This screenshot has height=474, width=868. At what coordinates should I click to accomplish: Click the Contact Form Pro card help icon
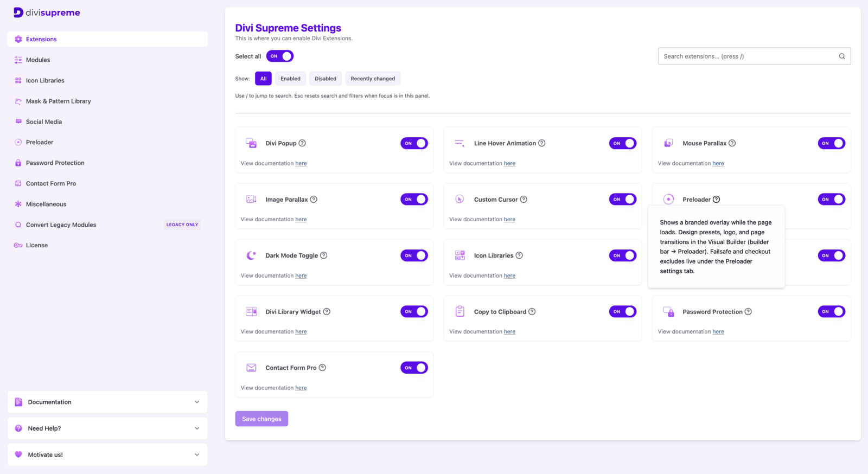[x=322, y=368]
